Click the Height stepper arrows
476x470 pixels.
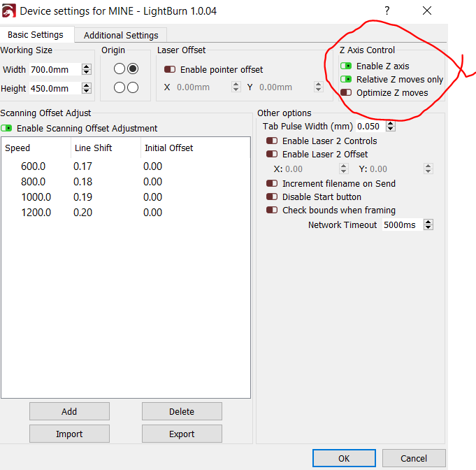coord(87,88)
